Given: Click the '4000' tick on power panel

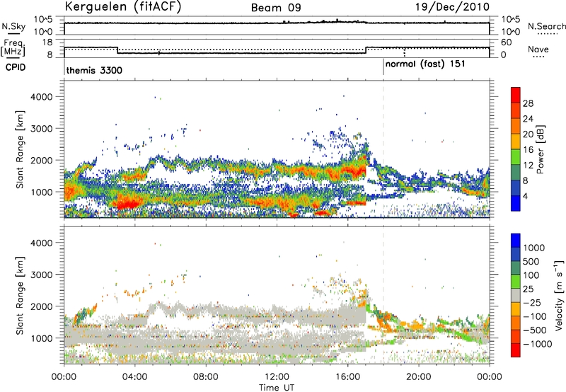Looking at the screenshot, I should [42, 97].
